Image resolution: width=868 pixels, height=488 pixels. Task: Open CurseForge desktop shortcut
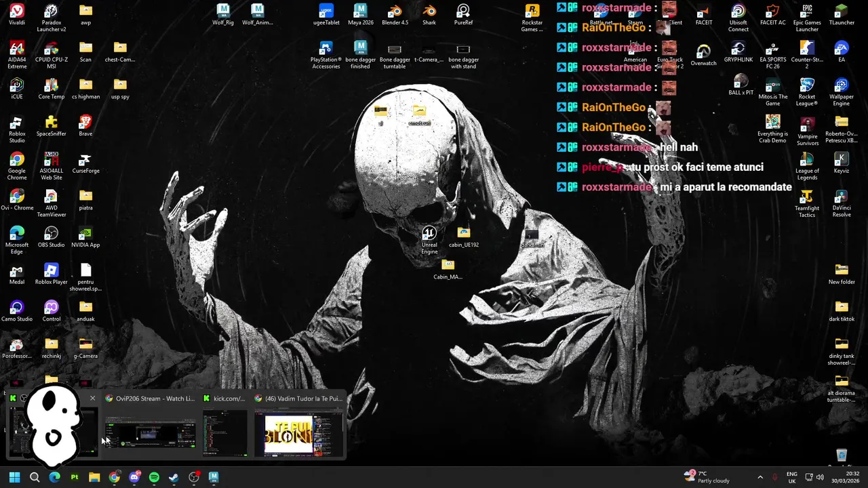coord(85,163)
